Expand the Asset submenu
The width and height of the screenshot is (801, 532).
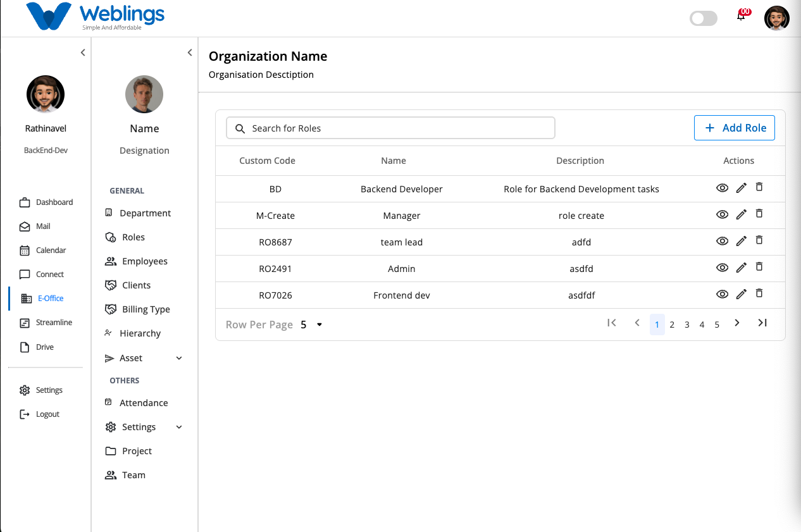point(179,358)
